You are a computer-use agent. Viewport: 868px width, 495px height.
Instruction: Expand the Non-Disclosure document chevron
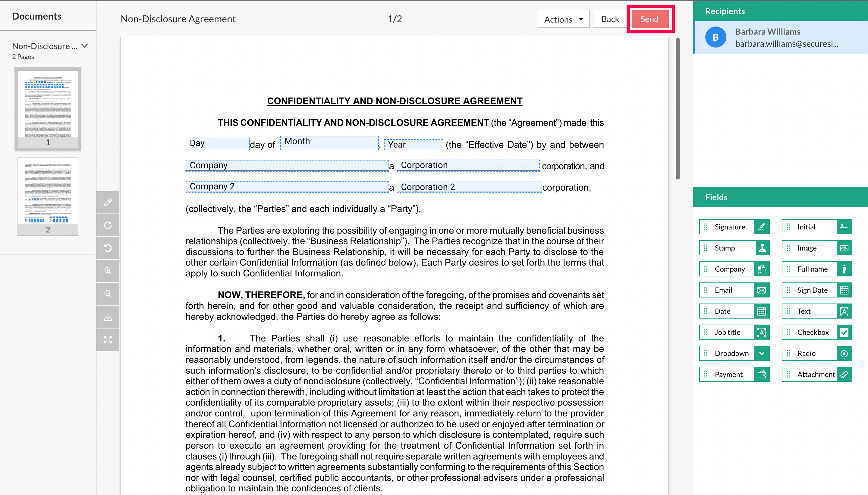coord(85,46)
